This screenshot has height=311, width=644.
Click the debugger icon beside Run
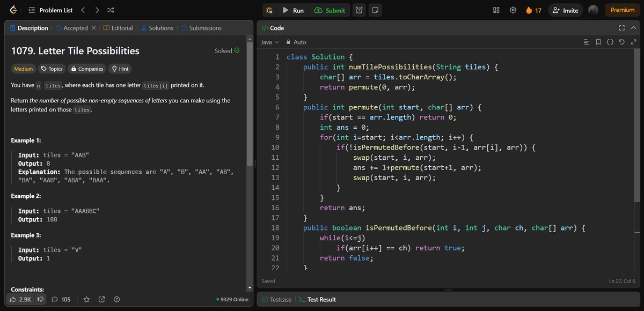[x=269, y=10]
